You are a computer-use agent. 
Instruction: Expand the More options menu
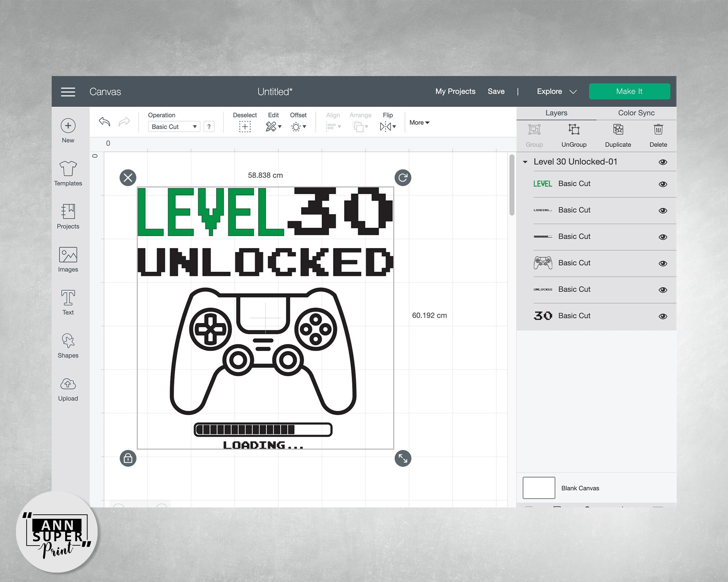[419, 123]
